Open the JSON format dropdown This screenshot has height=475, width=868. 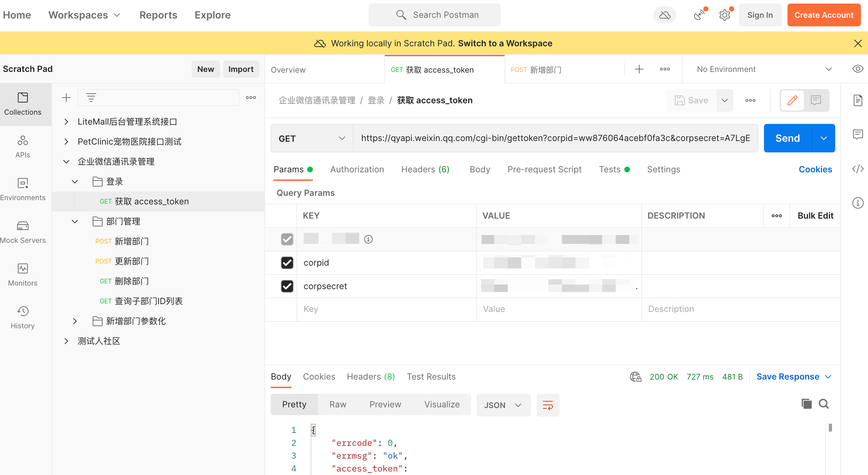pyautogui.click(x=503, y=405)
